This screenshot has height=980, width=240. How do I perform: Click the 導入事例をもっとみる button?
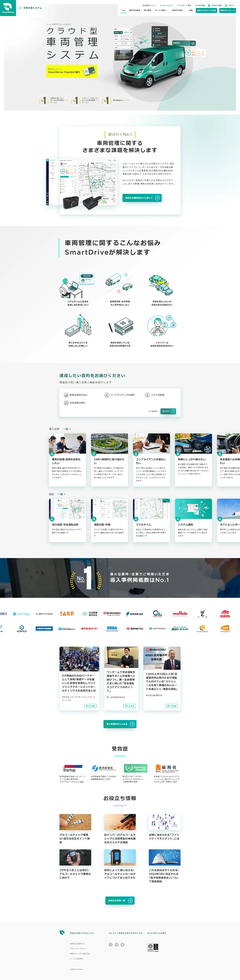[120, 724]
